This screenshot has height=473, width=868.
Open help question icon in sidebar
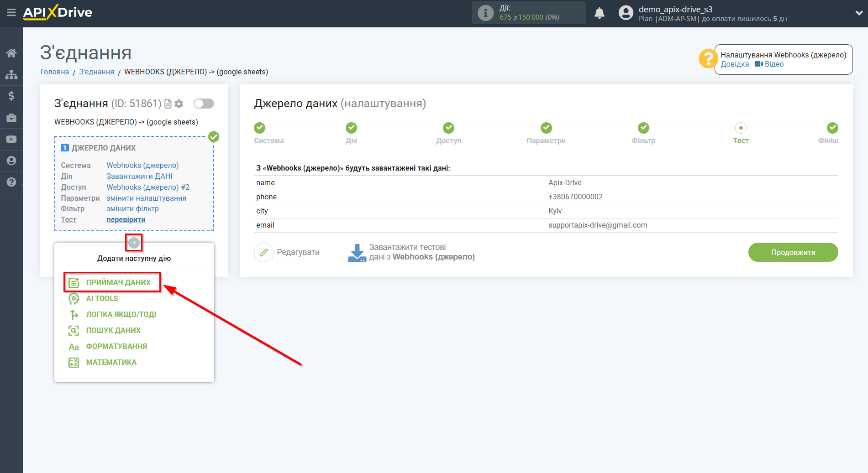[x=11, y=182]
